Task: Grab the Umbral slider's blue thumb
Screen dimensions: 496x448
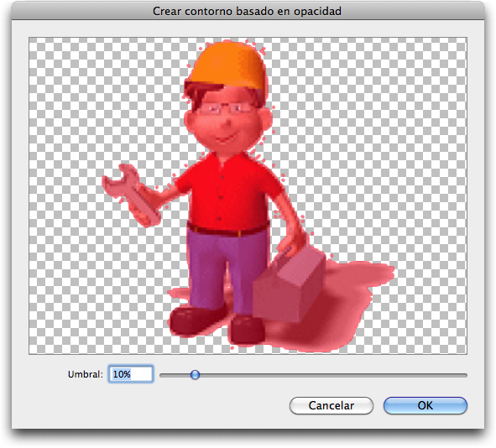Action: [196, 375]
